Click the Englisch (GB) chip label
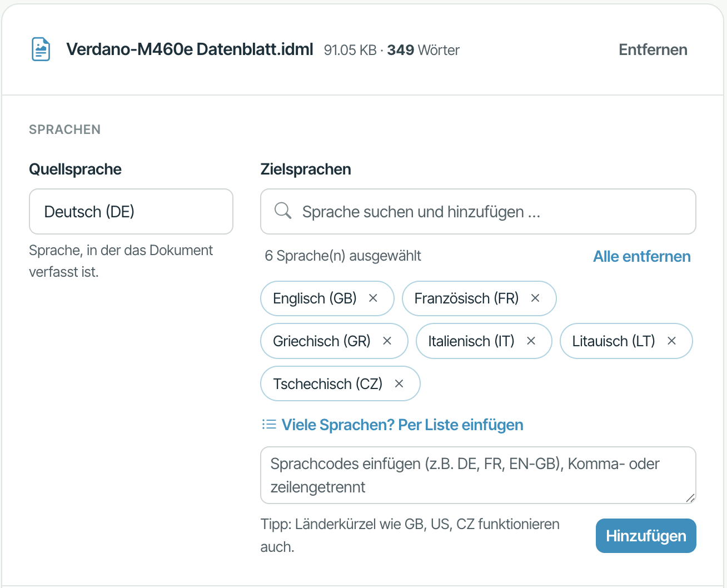 coord(315,298)
